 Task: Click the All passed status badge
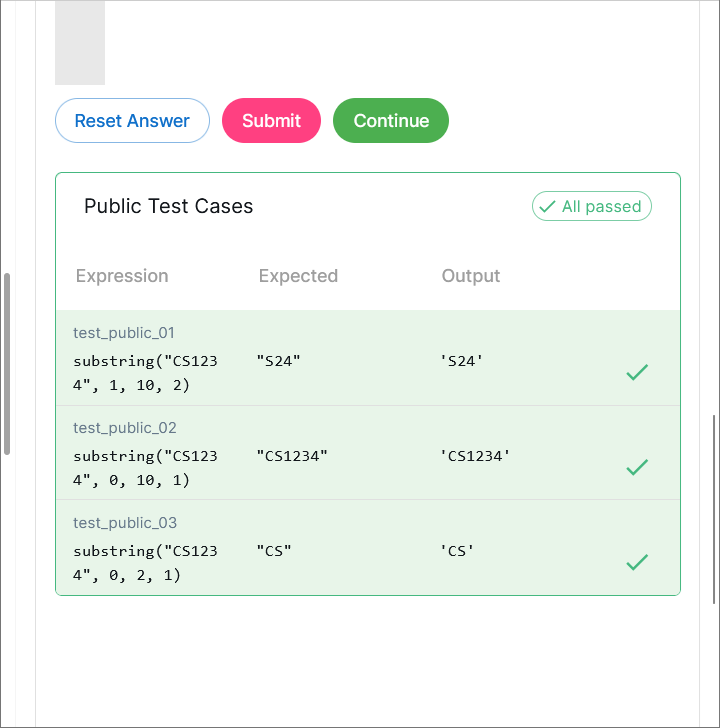(592, 207)
